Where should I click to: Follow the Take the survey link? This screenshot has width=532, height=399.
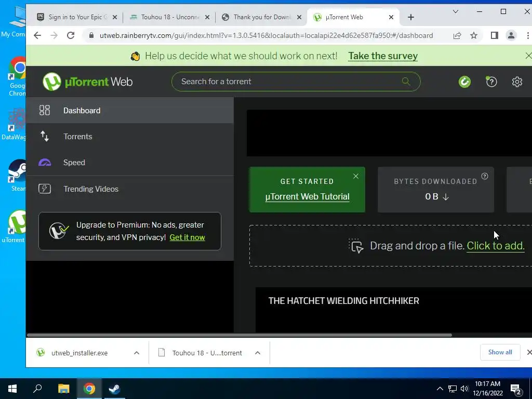point(383,56)
